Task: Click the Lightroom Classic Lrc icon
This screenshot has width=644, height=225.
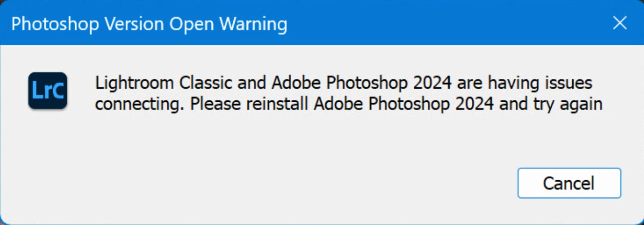Action: (x=47, y=90)
